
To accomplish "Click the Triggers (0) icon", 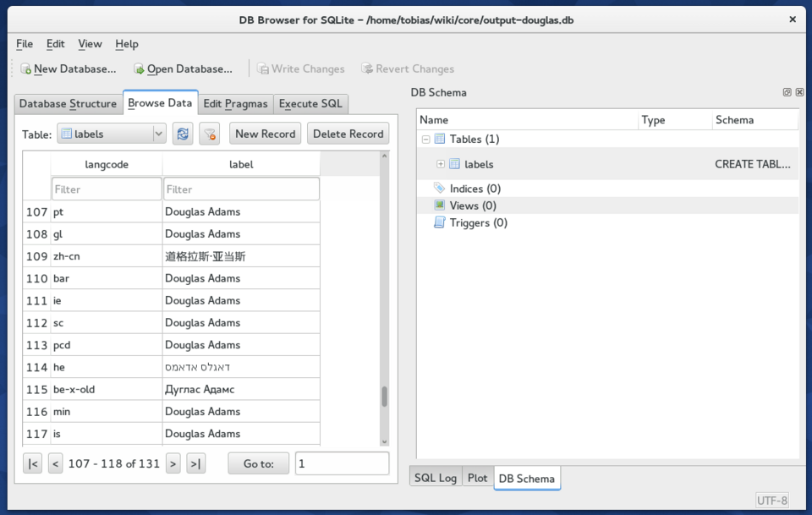I will point(440,222).
